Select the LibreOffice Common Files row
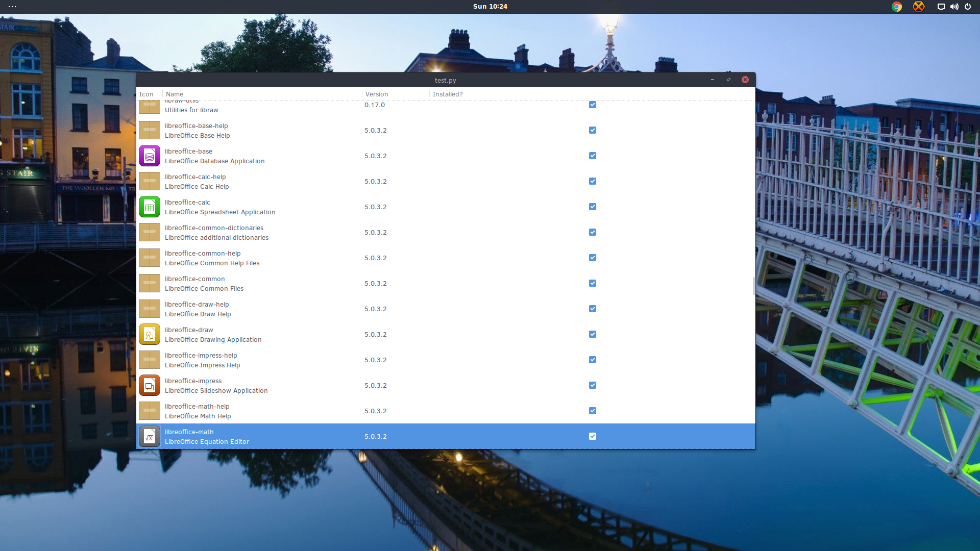The width and height of the screenshot is (980, 551). pos(446,283)
